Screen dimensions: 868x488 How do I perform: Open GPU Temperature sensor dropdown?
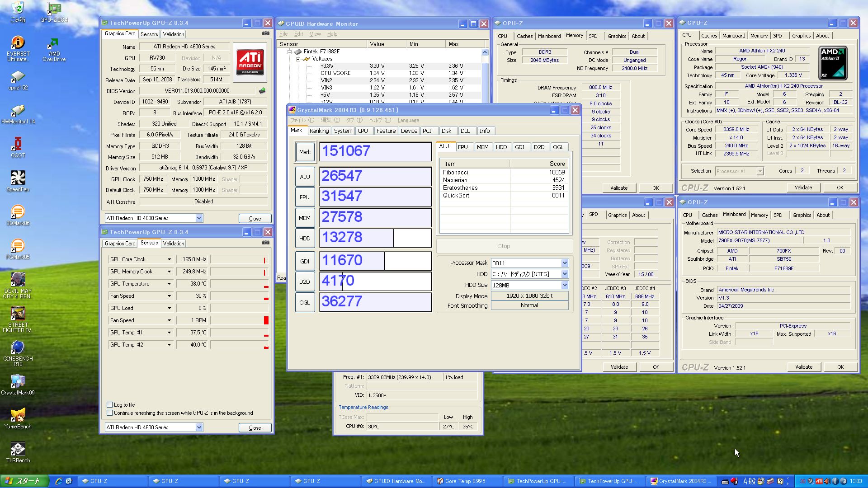169,284
